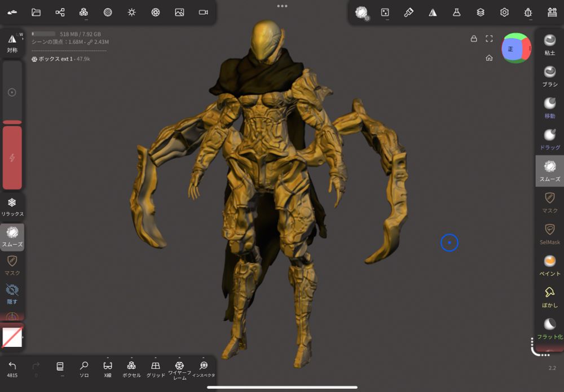Select the フラット化 (Flatten) tool

tap(549, 329)
